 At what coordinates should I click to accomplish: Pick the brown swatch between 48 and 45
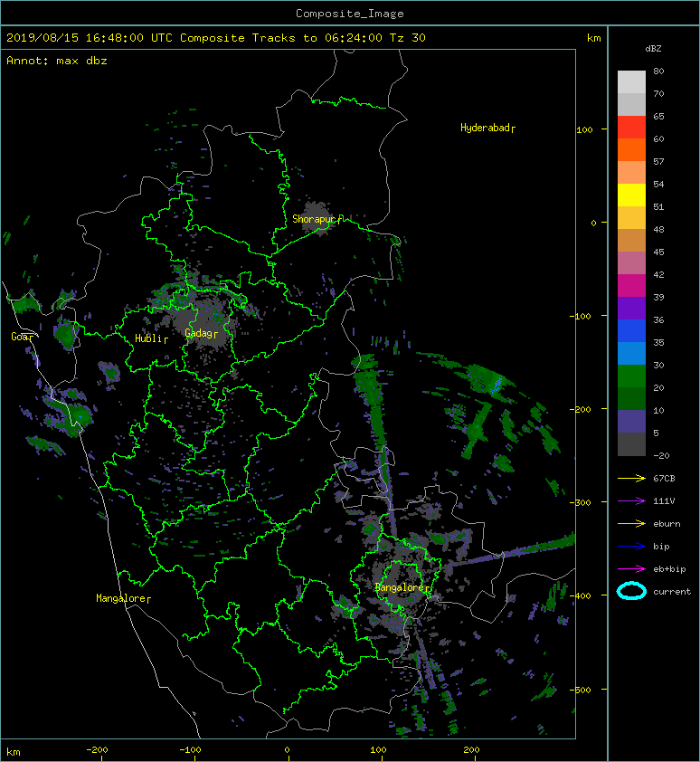coord(631,240)
